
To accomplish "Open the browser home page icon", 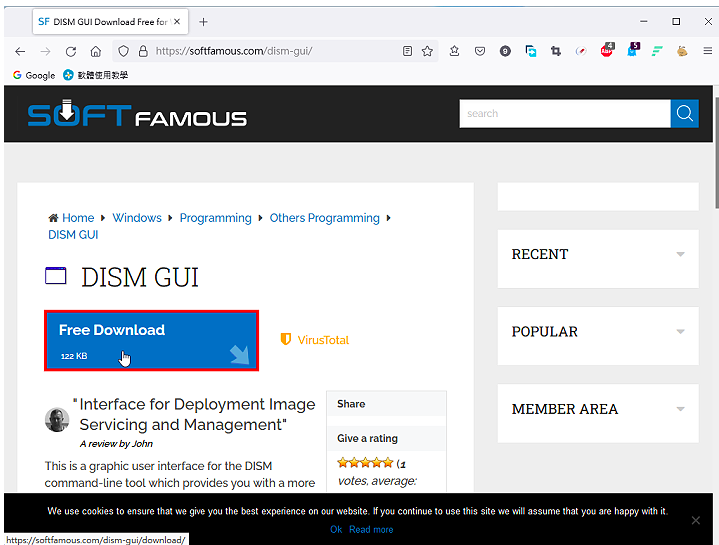I will pos(95,51).
